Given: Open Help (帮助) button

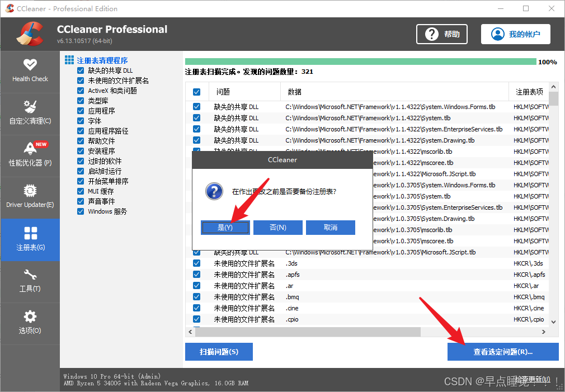Looking at the screenshot, I should [442, 34].
